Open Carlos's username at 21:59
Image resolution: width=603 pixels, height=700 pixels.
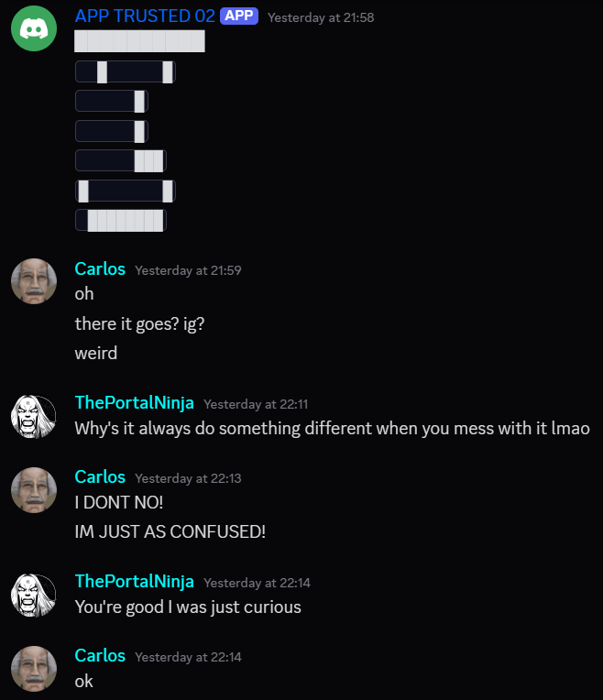(100, 269)
